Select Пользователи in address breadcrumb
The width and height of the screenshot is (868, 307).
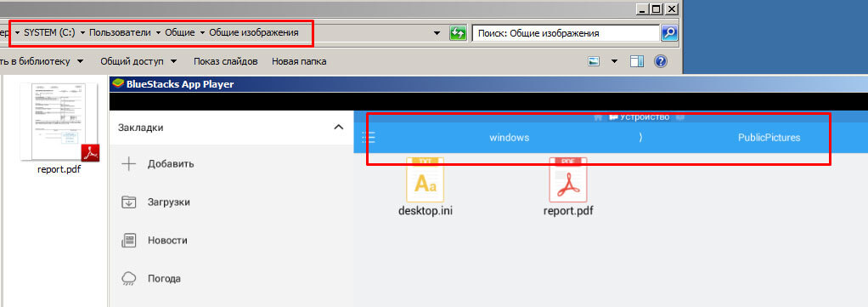pos(120,32)
